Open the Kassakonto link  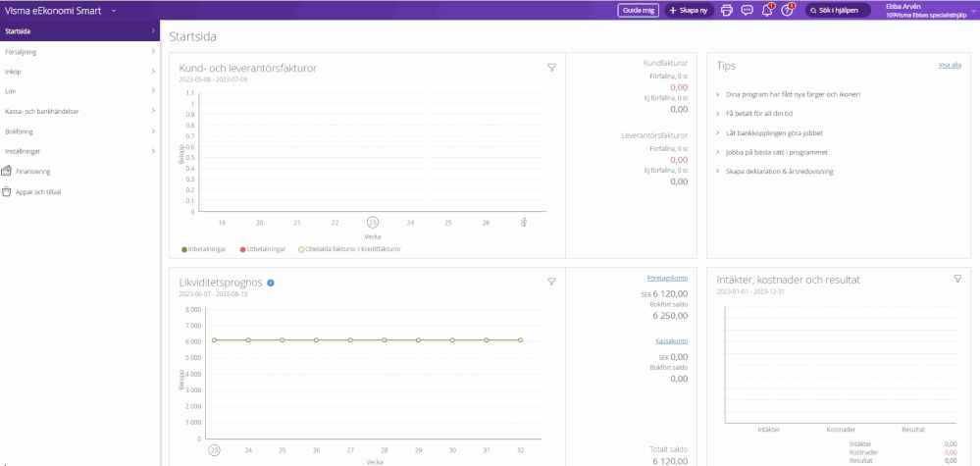671,341
